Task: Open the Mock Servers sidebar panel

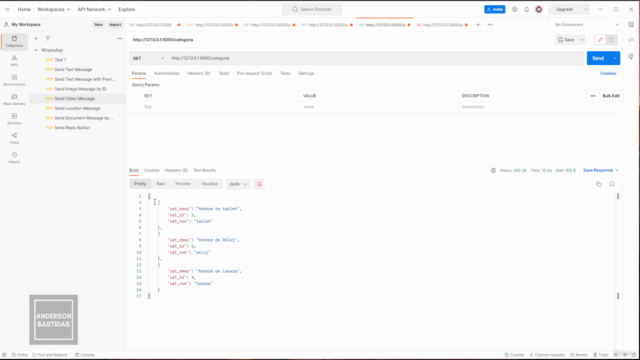Action: point(14,100)
